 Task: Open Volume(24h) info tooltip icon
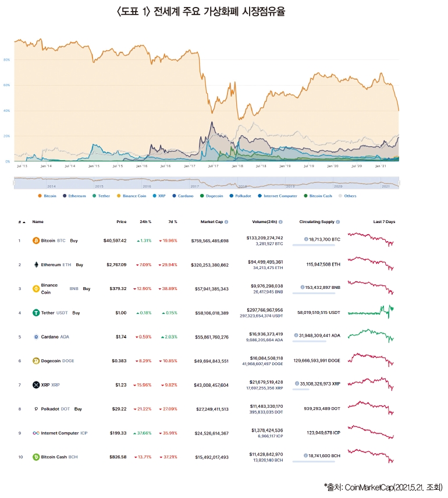(x=280, y=222)
